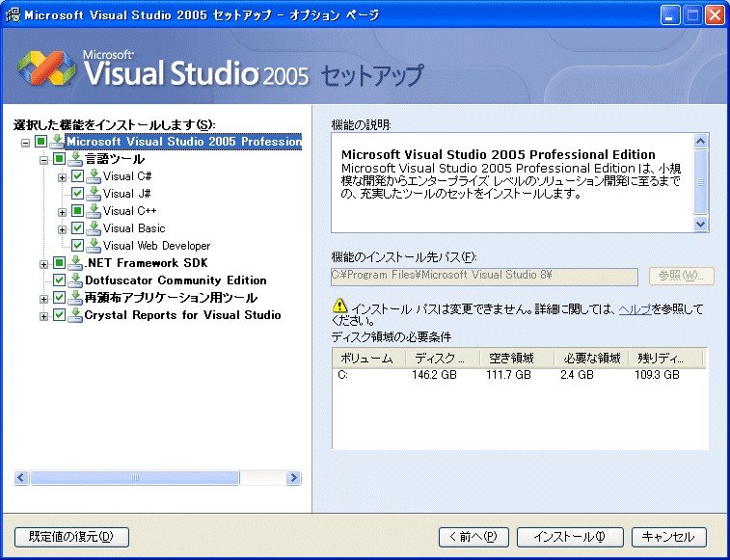Viewport: 730px width, 560px height.
Task: Toggle the Visual C# checkbox
Action: pyautogui.click(x=77, y=176)
